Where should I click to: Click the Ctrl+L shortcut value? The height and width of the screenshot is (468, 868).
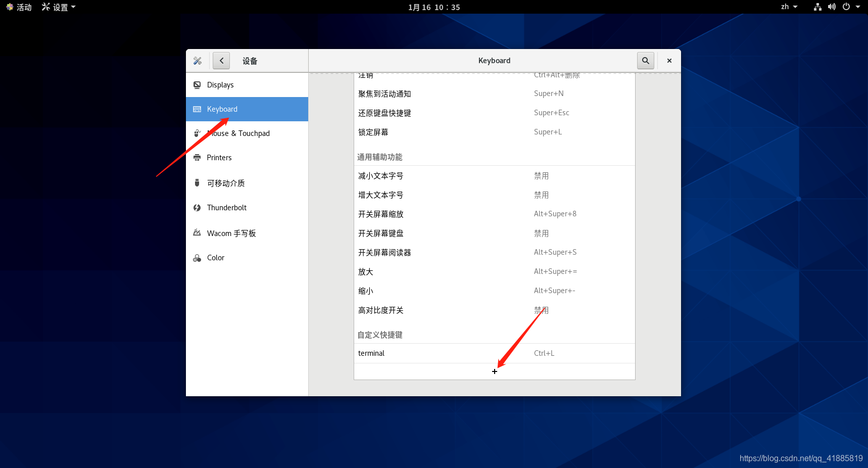544,353
